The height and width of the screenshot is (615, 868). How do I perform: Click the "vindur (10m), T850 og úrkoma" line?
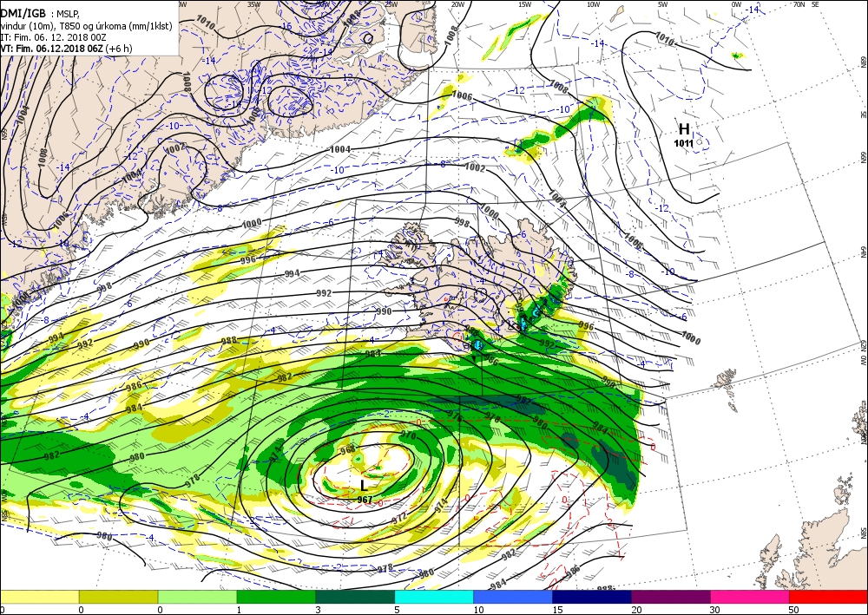[x=86, y=26]
